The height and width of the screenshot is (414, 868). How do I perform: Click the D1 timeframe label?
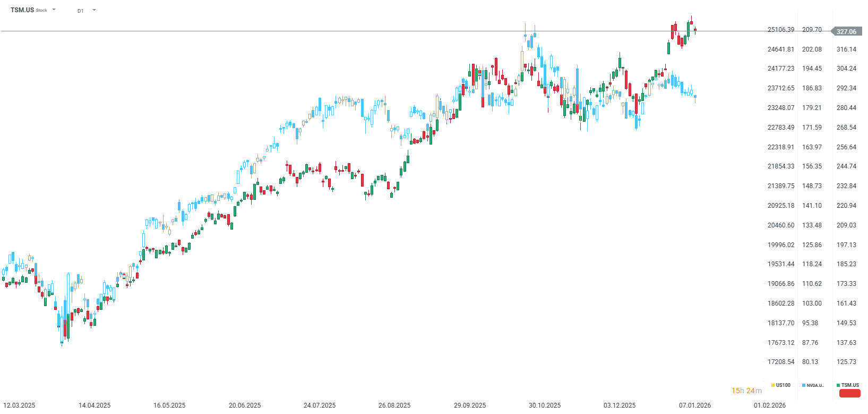click(81, 10)
